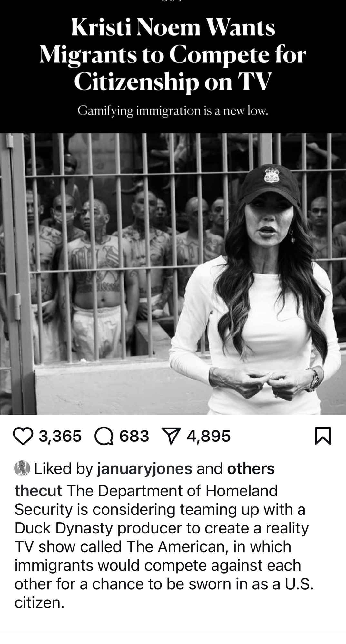Like the post with the heart icon
The width and height of the screenshot is (346, 644).
[23, 437]
